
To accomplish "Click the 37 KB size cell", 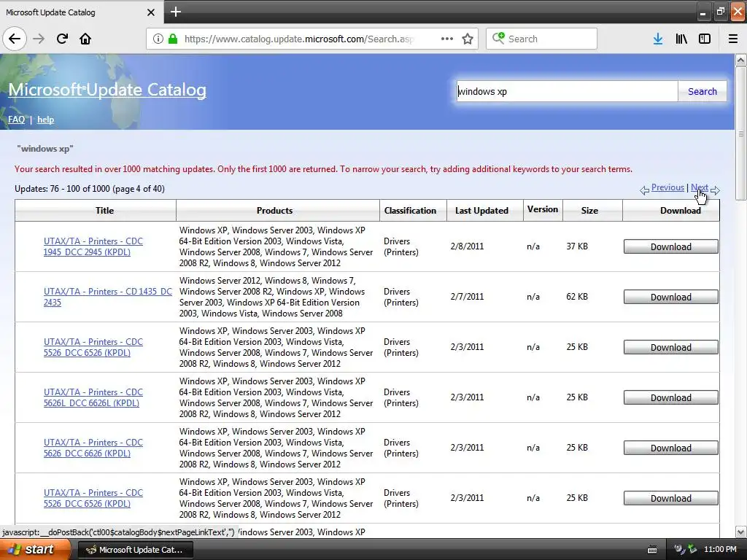I will tap(577, 246).
